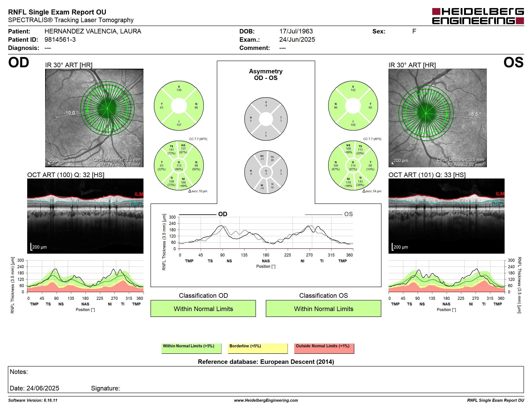532x411 pixels.
Task: Click yellow Borderline (<5%) legend swatch
Action: click(258, 348)
